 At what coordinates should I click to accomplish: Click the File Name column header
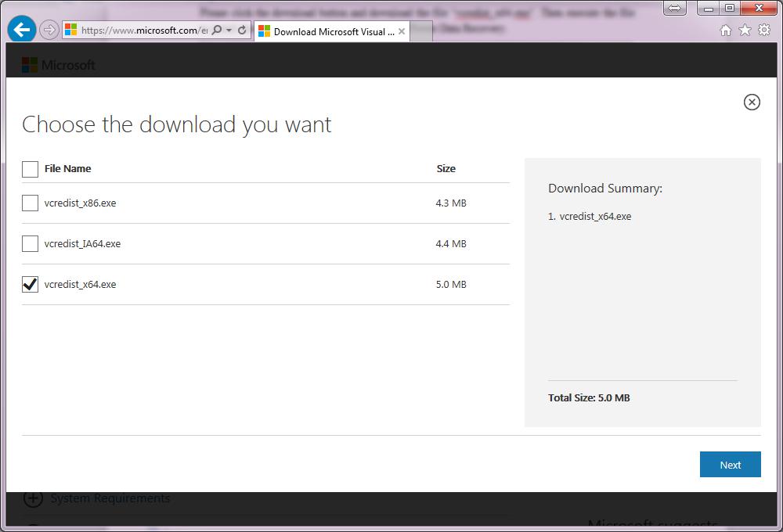(x=68, y=169)
